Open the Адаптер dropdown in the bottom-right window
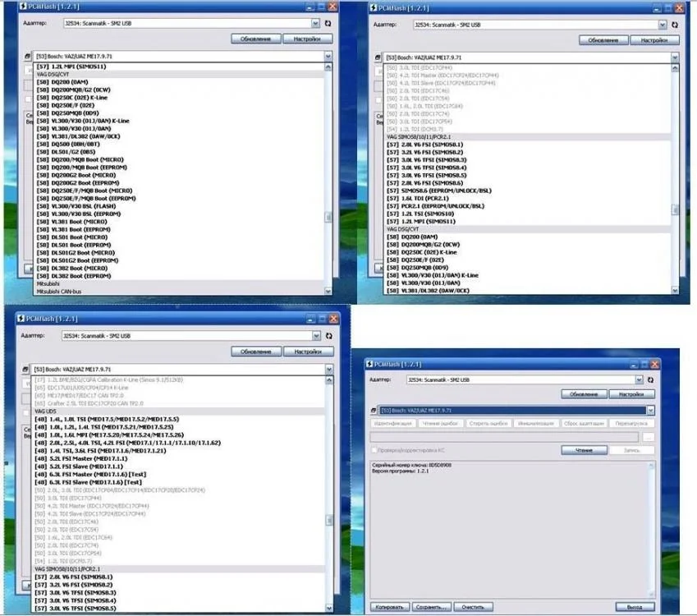This screenshot has width=697, height=616. 639,379
